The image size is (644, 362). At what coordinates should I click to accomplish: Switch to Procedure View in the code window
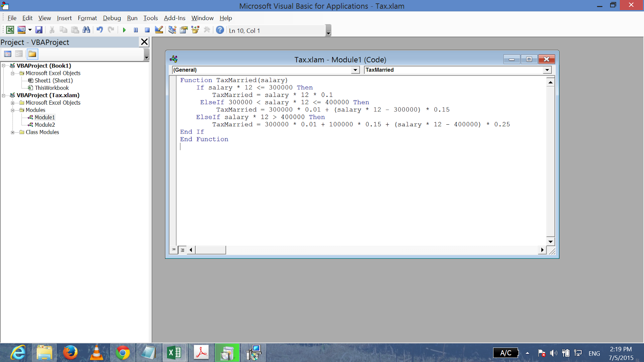coord(174,250)
